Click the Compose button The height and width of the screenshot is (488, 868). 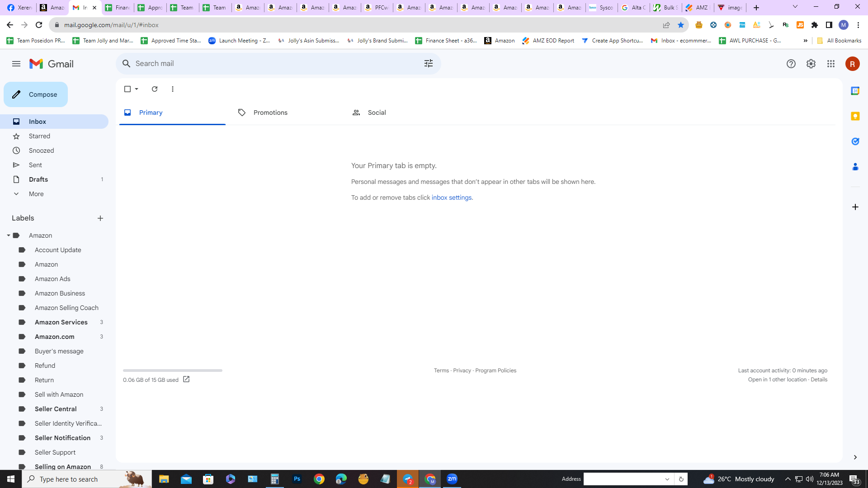(x=36, y=94)
